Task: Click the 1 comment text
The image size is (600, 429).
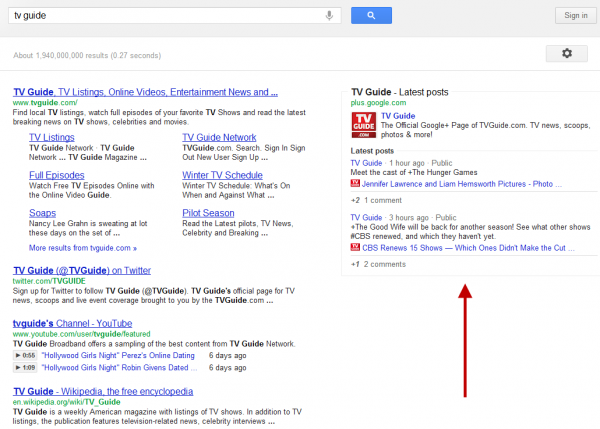Action: click(383, 200)
